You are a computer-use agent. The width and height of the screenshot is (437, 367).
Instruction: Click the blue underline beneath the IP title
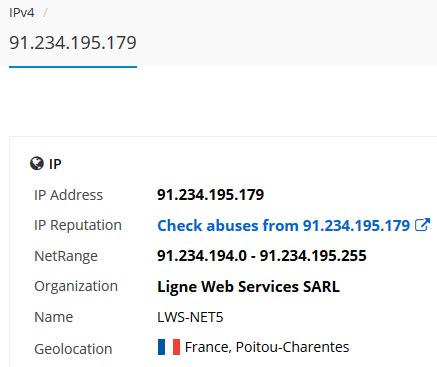73,67
